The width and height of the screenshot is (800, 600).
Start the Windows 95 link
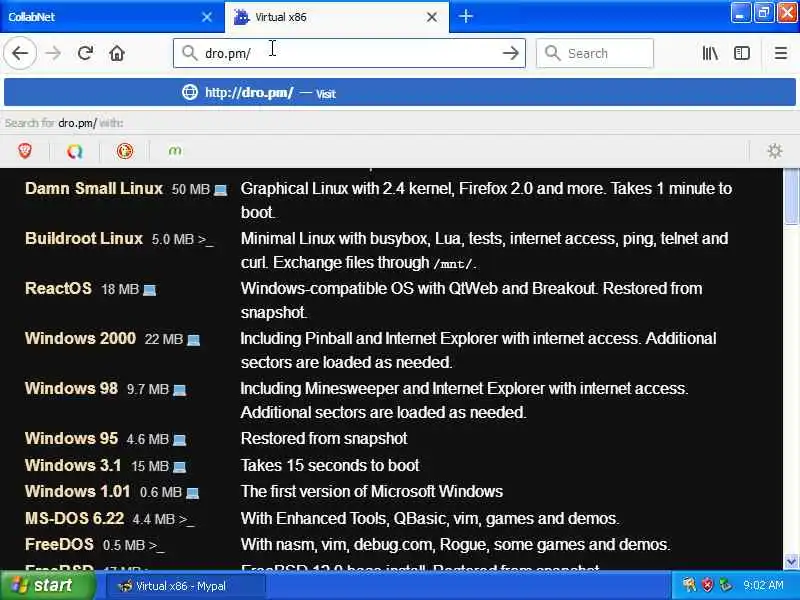(71, 439)
